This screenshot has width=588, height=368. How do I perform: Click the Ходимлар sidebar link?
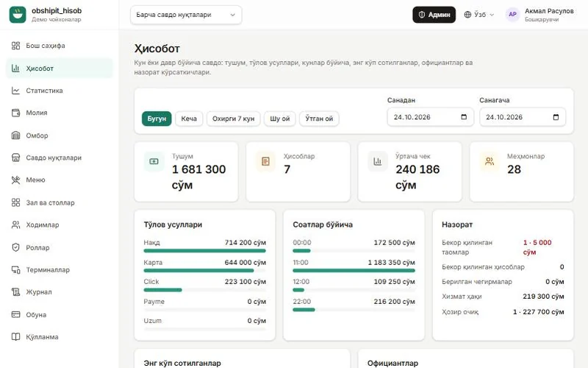point(60,225)
